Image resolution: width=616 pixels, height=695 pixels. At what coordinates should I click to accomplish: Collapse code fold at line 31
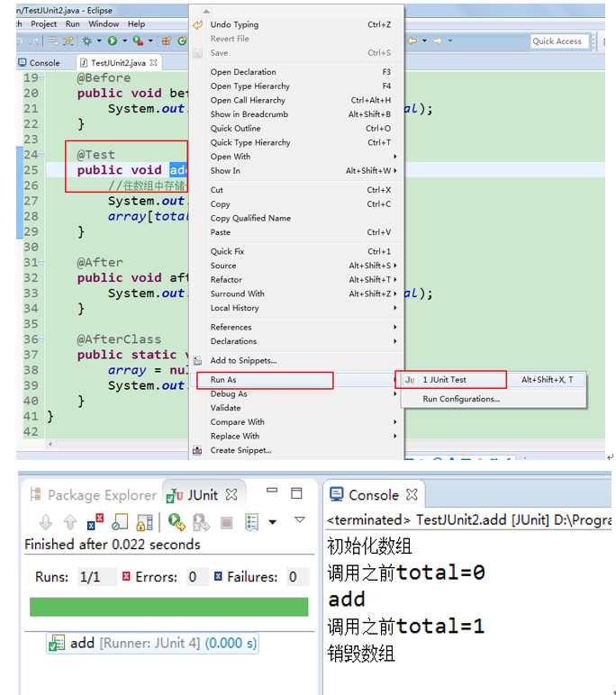tap(41, 262)
